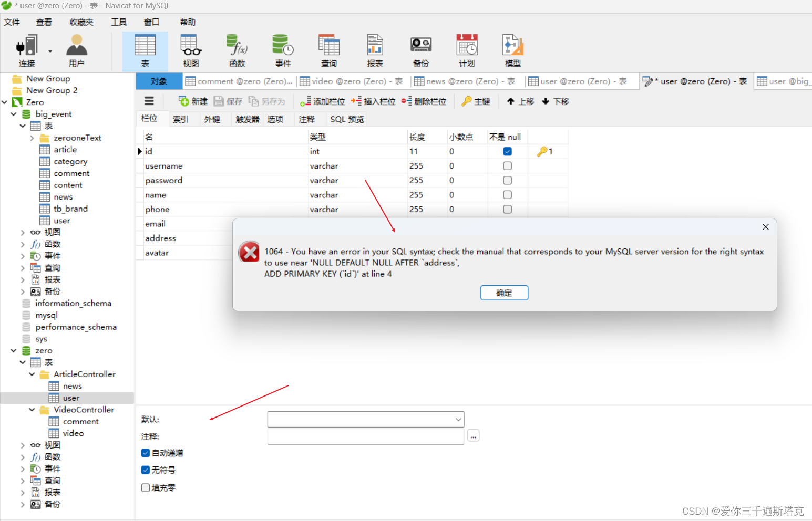Open the 默认 default value dropdown
Viewport: 812px width, 521px height.
(x=458, y=419)
